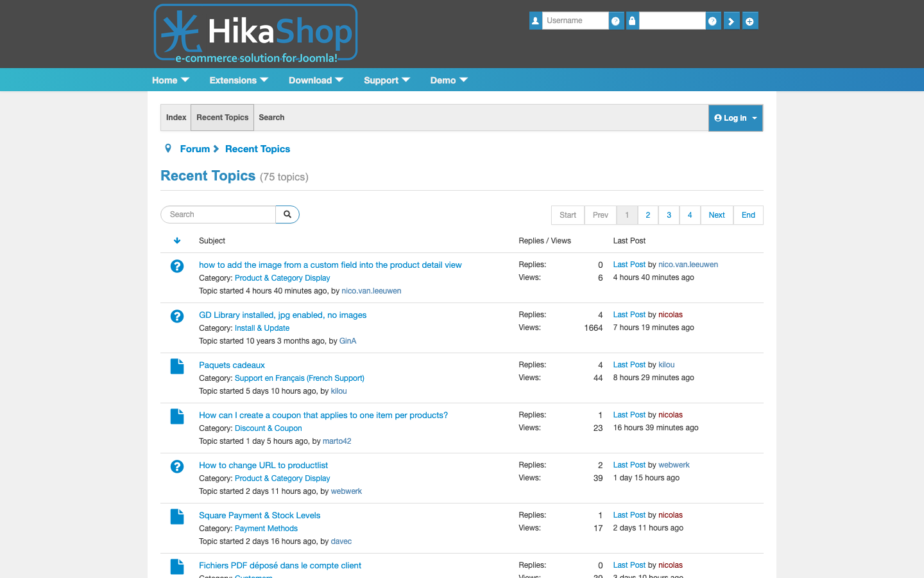Open Paquets cadeaux topic

[x=232, y=365]
